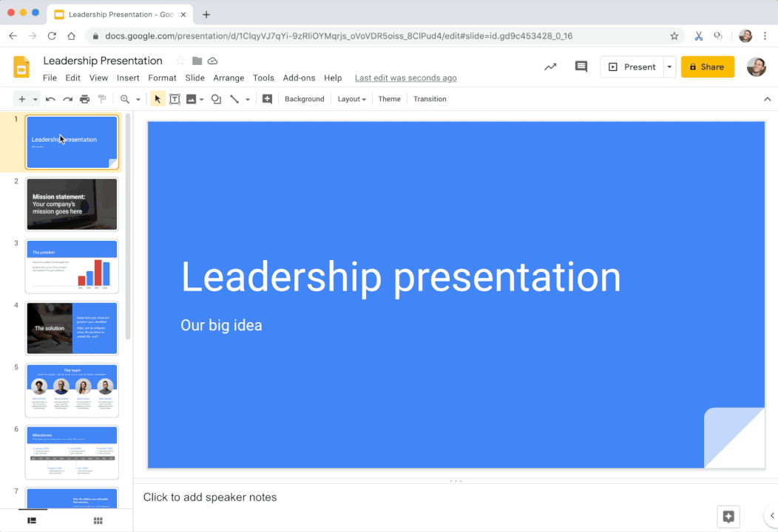The width and height of the screenshot is (778, 532).
Task: Open the Zoom tool icon
Action: pyautogui.click(x=125, y=98)
